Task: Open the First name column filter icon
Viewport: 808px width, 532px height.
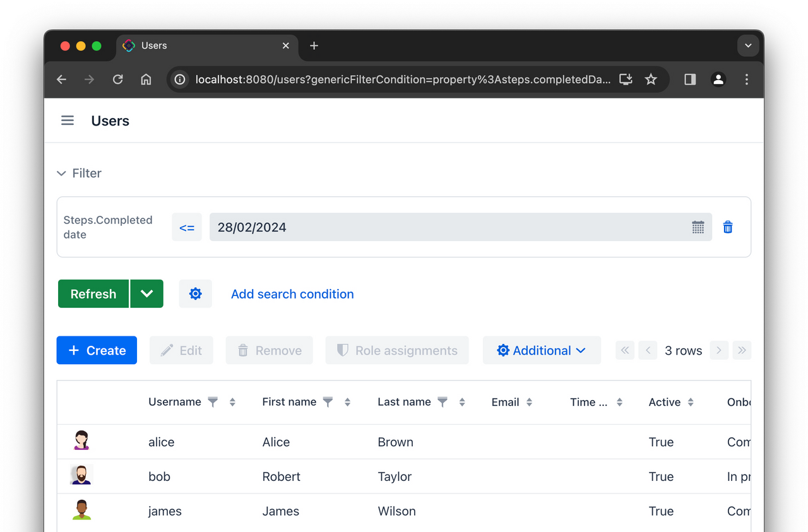Action: pos(328,401)
